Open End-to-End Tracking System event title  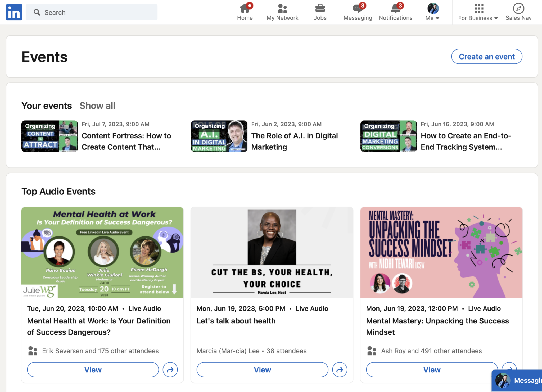(466, 141)
